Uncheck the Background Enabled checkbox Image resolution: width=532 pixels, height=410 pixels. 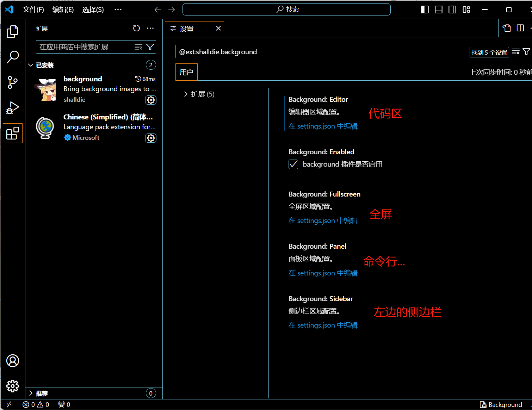[x=293, y=164]
